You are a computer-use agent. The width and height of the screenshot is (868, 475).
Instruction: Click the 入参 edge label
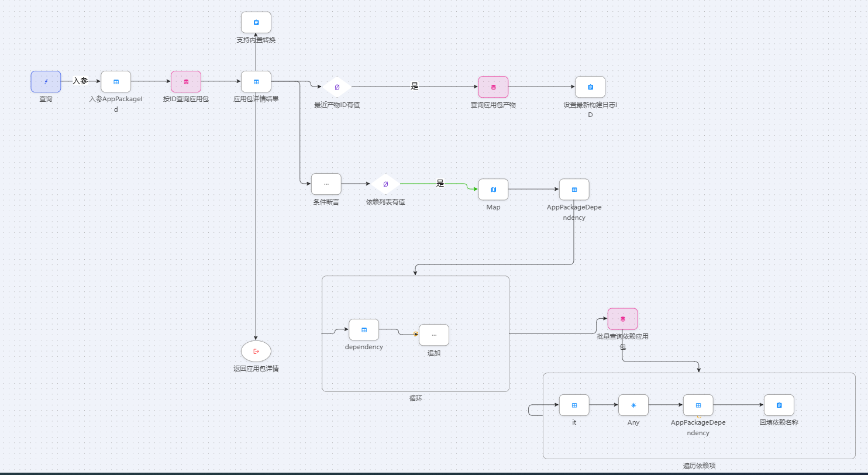[80, 81]
